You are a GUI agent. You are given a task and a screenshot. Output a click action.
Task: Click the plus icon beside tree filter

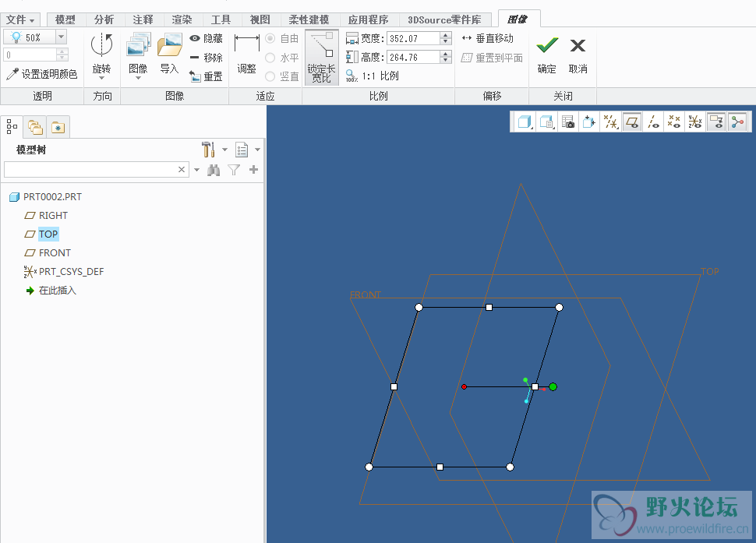pyautogui.click(x=253, y=169)
